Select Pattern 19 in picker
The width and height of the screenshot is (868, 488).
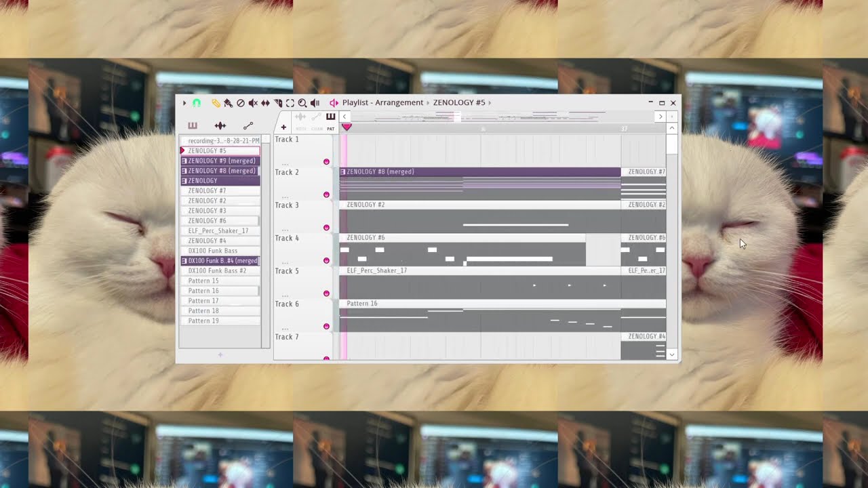tap(220, 321)
